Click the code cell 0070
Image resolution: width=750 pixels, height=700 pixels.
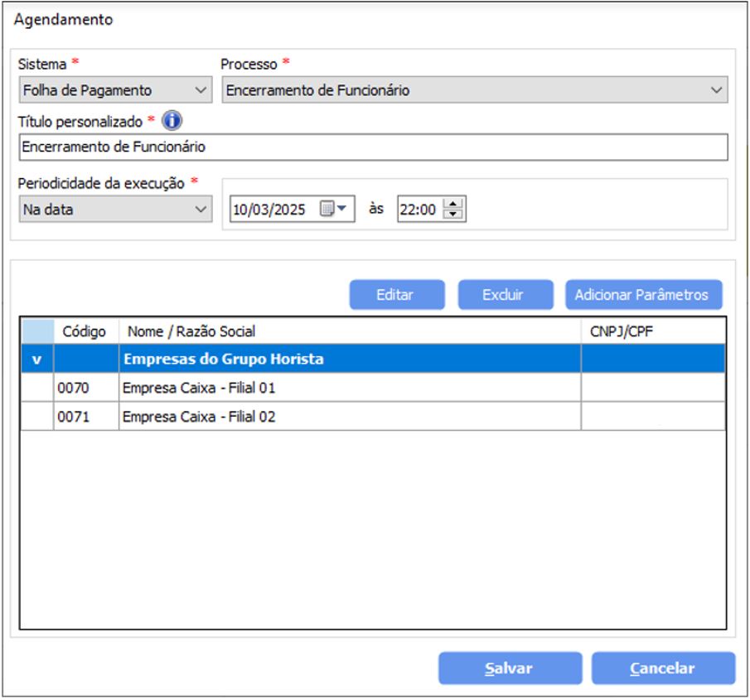tap(86, 388)
